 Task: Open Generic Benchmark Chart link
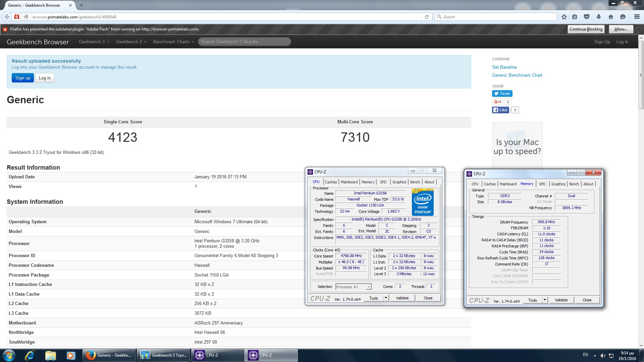tap(517, 75)
